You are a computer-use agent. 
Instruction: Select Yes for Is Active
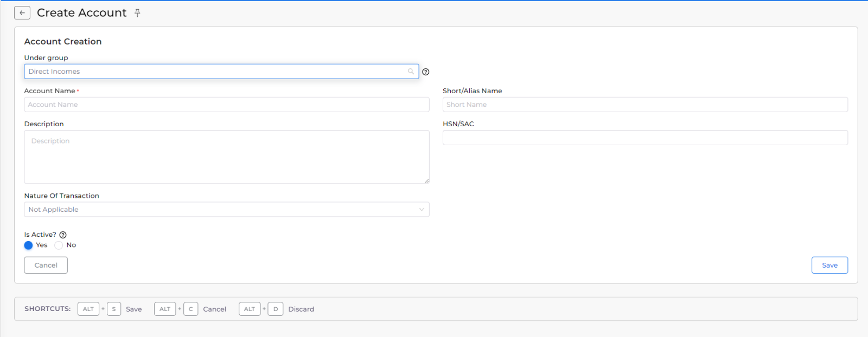29,245
